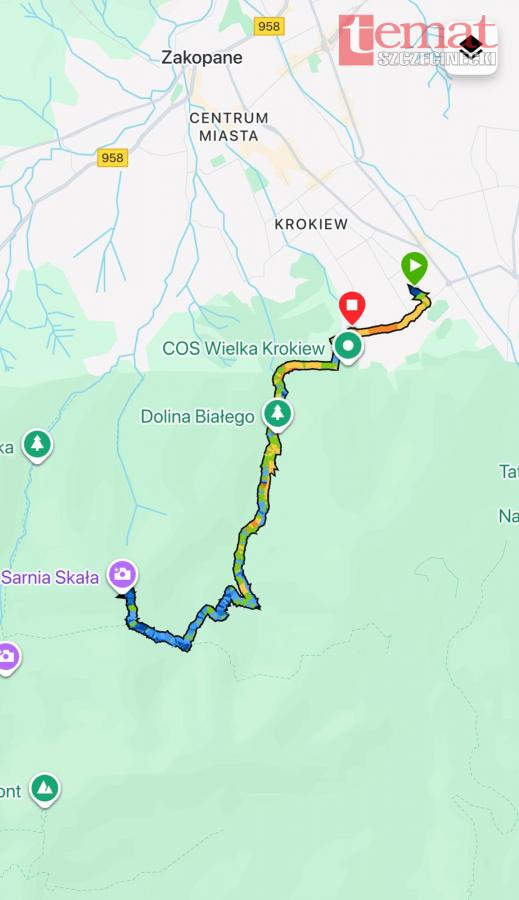The height and width of the screenshot is (900, 519).
Task: Click the Dolina Białego text label
Action: [x=197, y=417]
